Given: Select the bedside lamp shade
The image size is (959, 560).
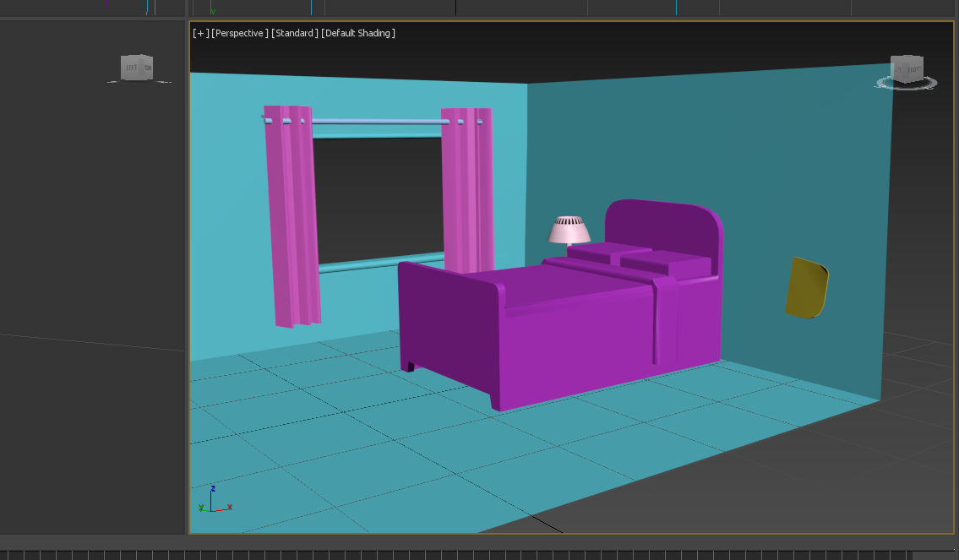Looking at the screenshot, I should coord(569,230).
